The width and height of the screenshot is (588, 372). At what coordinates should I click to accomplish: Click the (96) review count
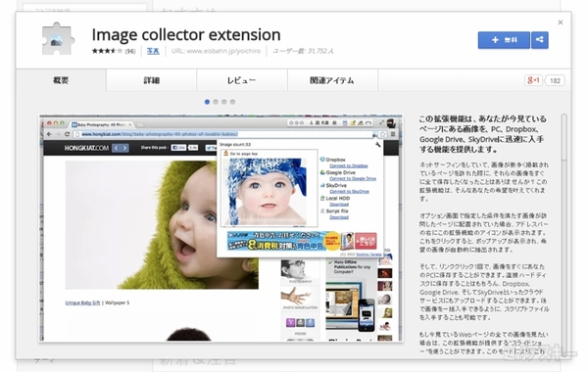[x=130, y=51]
